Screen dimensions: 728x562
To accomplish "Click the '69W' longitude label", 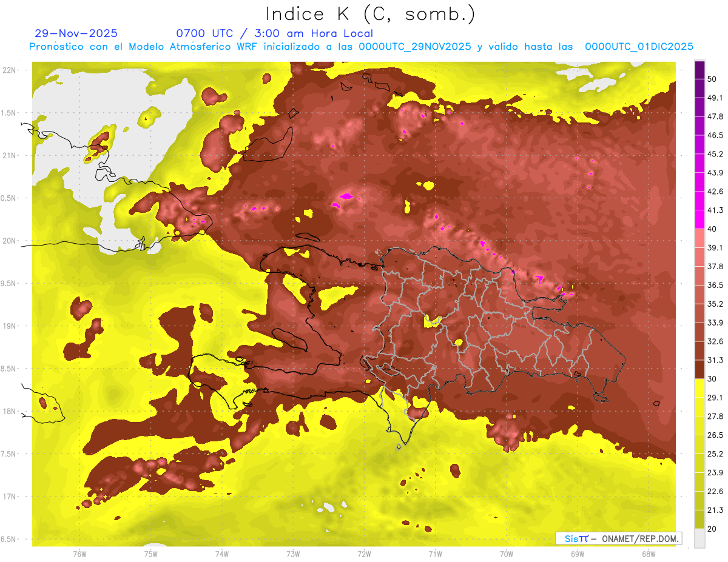I will tap(578, 554).
